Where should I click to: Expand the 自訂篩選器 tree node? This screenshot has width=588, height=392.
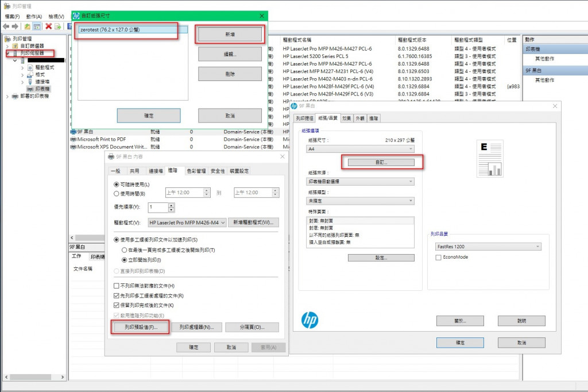click(x=7, y=46)
